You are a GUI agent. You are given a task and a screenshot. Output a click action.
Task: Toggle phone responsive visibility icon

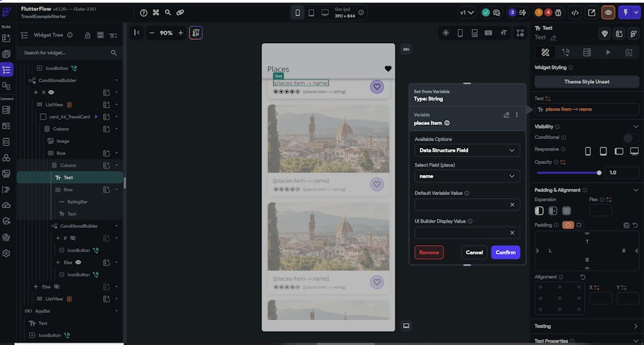coord(588,151)
